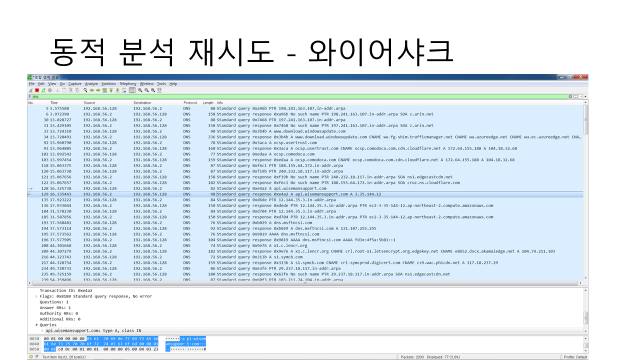Select highlighted packet 129 response row
Screen dimensions: 640x360
(305, 194)
